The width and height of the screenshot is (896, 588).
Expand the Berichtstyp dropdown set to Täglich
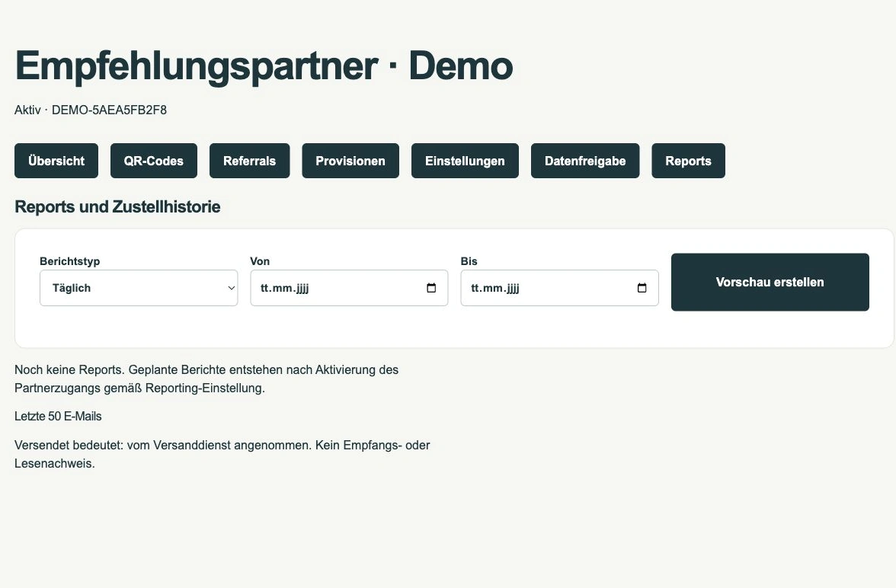click(x=139, y=288)
